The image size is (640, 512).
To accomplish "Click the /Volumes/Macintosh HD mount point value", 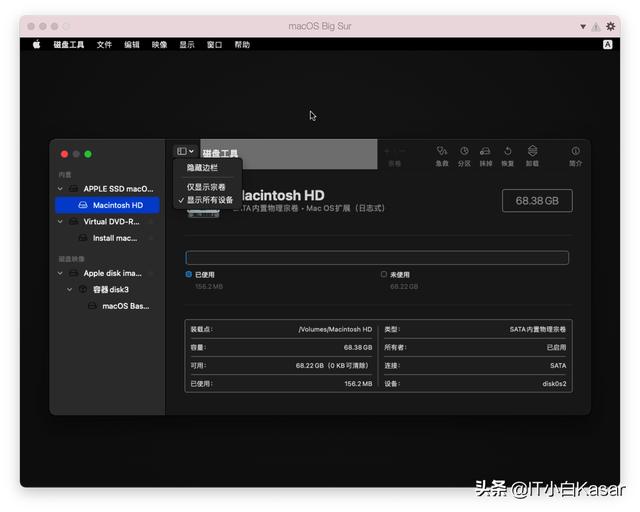I will coord(335,329).
